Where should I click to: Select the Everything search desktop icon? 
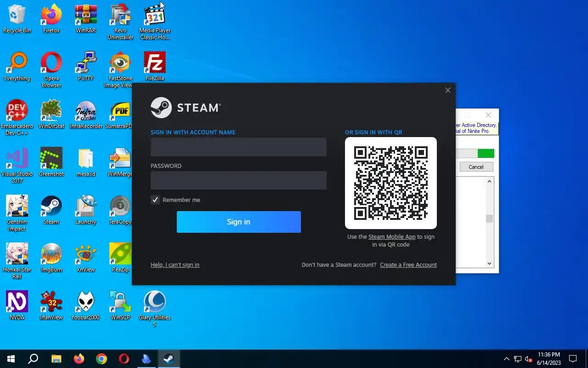[x=17, y=66]
